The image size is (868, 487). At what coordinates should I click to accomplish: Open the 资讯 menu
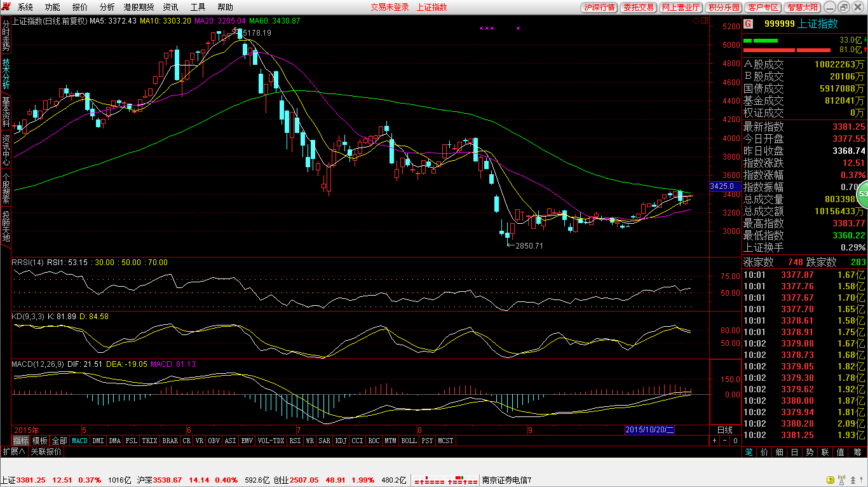[170, 7]
